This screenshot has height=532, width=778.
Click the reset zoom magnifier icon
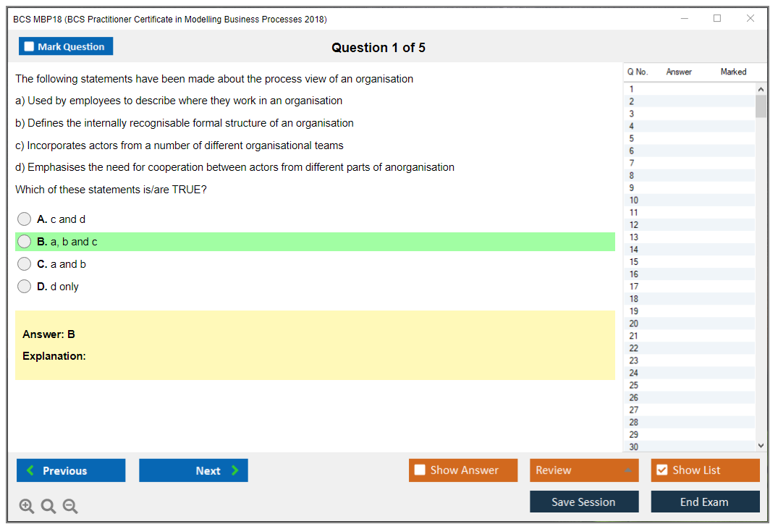coord(48,506)
